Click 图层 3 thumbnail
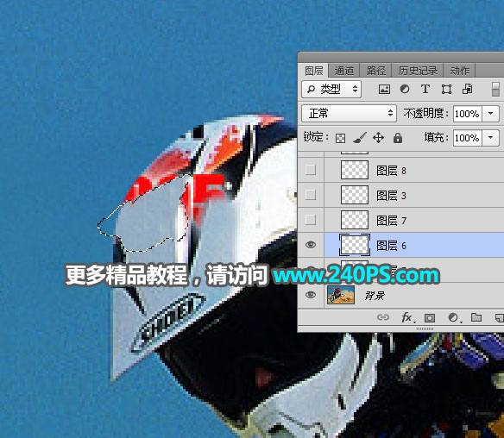The height and width of the screenshot is (438, 504). coord(355,195)
